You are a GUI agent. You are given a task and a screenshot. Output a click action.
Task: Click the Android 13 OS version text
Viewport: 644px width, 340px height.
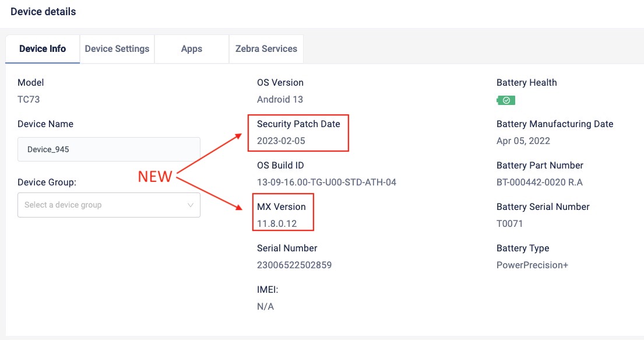click(280, 99)
